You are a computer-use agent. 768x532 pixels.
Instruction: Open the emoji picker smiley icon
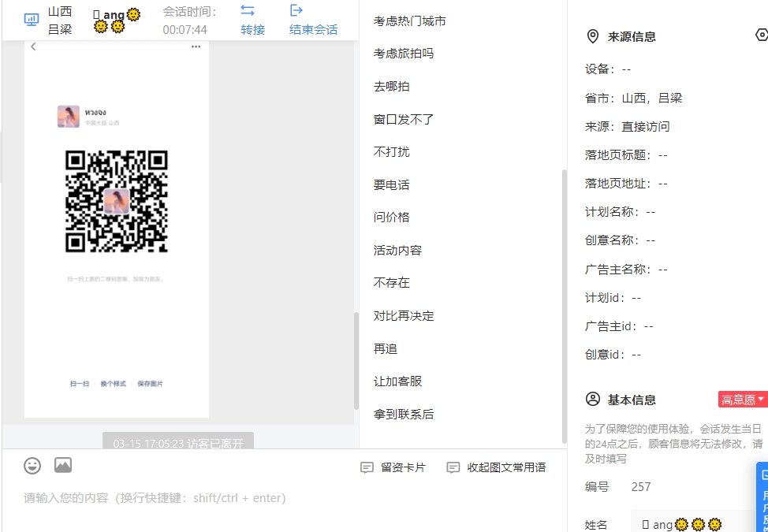(32, 466)
